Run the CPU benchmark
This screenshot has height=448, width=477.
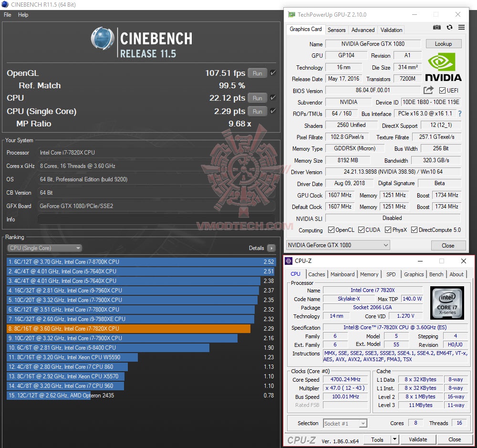tap(258, 98)
